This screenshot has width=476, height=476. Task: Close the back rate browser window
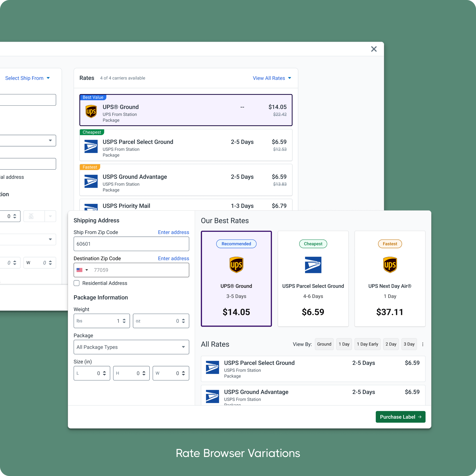374,49
